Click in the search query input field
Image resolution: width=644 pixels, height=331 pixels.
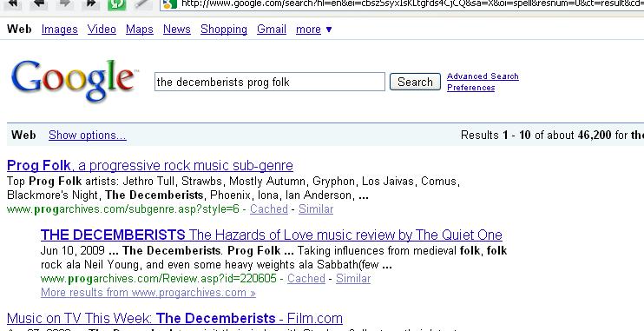pos(270,82)
